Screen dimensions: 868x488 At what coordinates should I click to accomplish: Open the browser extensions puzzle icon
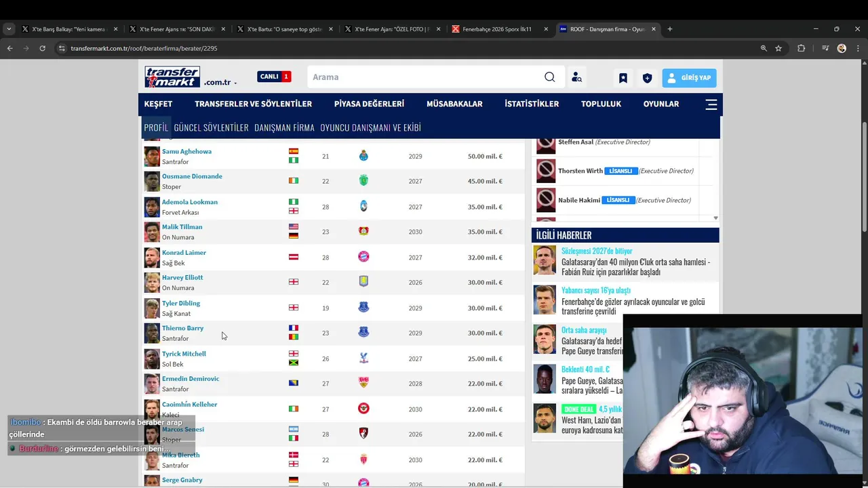801,48
